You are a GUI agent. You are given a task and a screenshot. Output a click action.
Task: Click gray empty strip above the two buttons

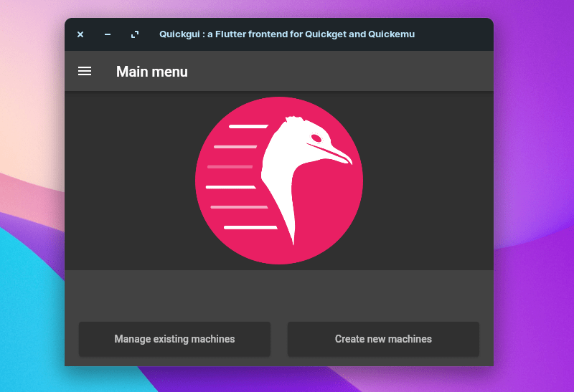[x=278, y=294]
